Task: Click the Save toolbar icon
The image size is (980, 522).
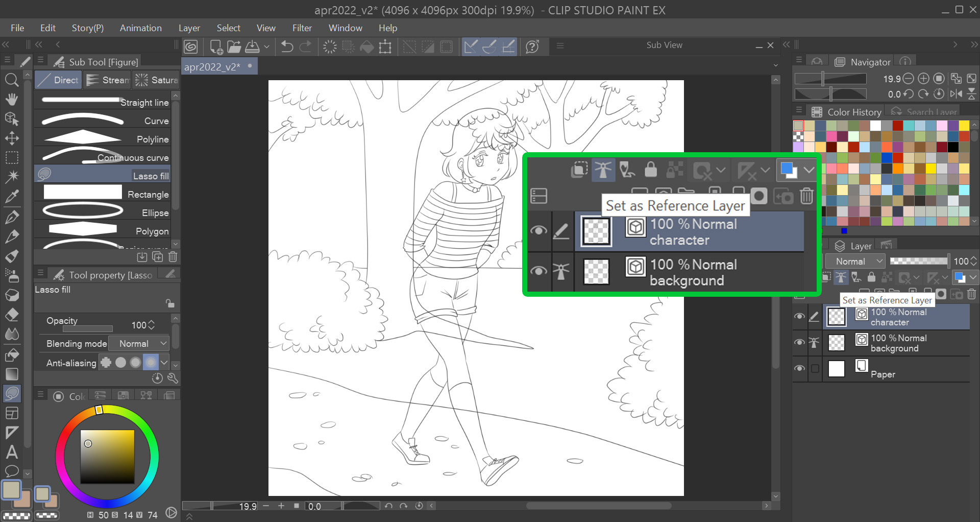Action: pos(253,47)
